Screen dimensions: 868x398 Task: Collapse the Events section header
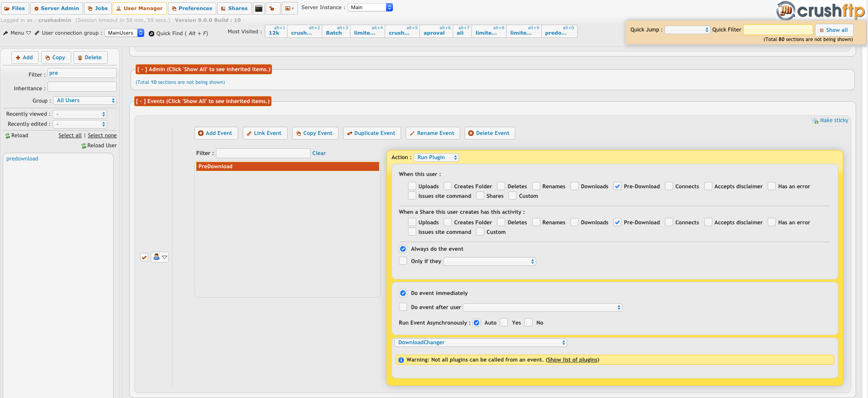(x=203, y=101)
